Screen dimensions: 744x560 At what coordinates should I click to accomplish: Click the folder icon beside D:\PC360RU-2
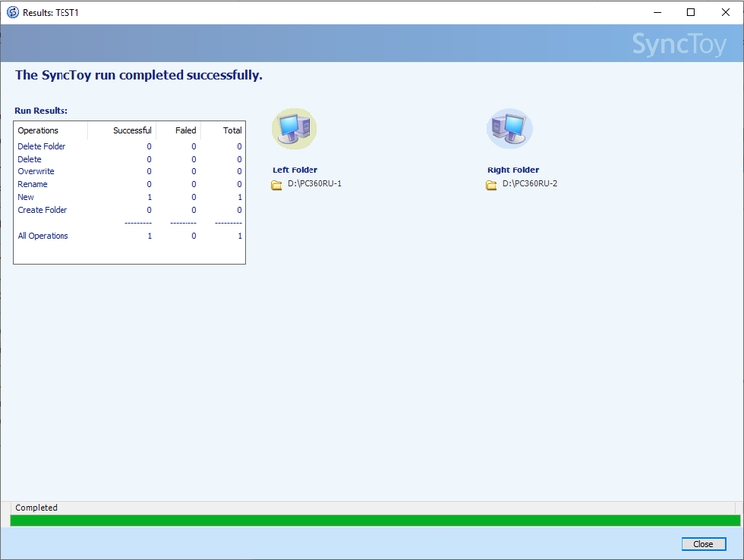(x=492, y=185)
